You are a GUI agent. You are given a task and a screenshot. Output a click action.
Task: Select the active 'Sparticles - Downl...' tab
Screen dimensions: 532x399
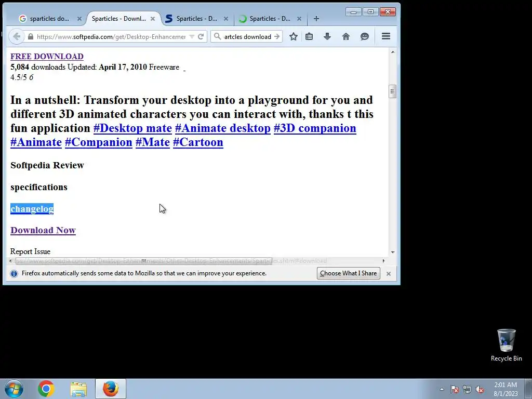pos(119,19)
